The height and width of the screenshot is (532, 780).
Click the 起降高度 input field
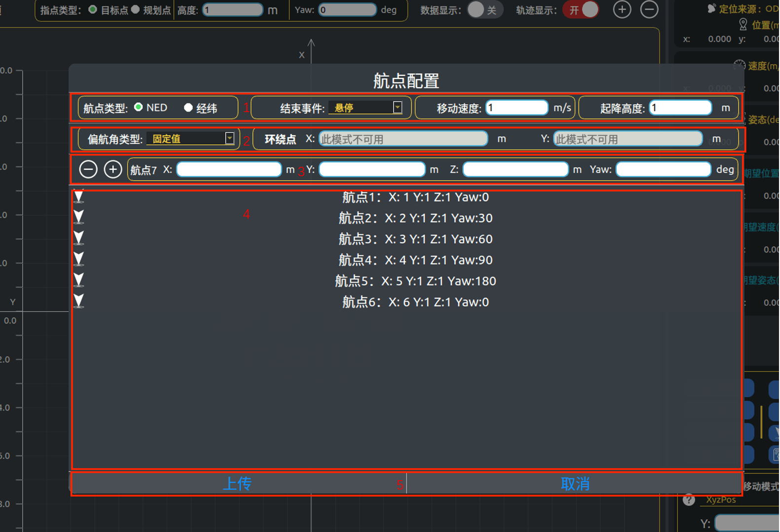(x=680, y=108)
